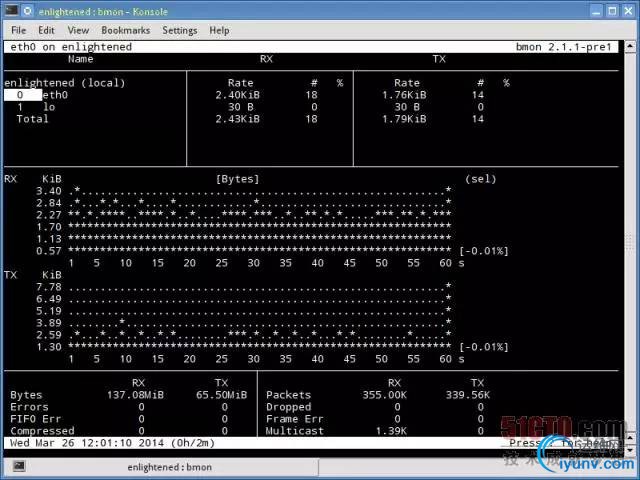Screen dimensions: 640x480
Task: Click the 'Compressed' statistics label
Action: [x=42, y=431]
